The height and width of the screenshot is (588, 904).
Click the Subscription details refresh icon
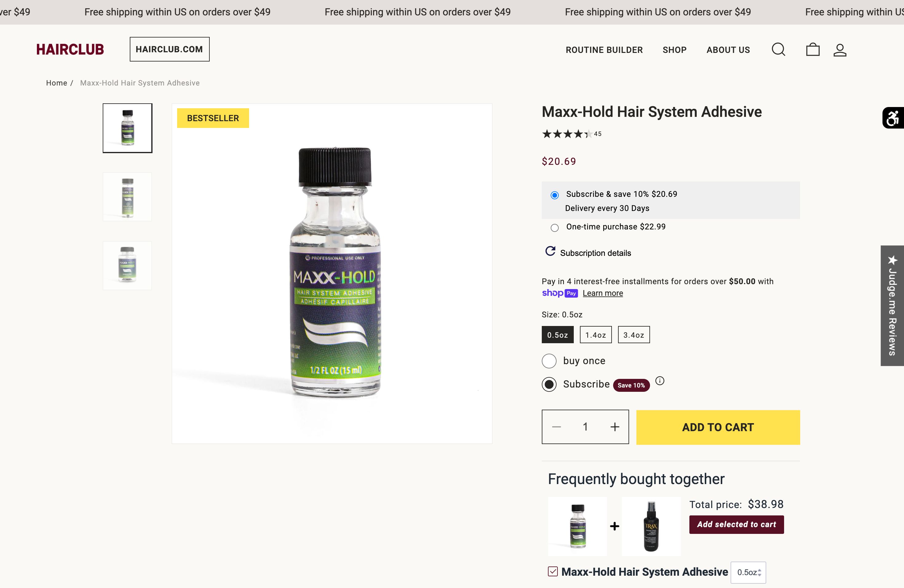(550, 251)
